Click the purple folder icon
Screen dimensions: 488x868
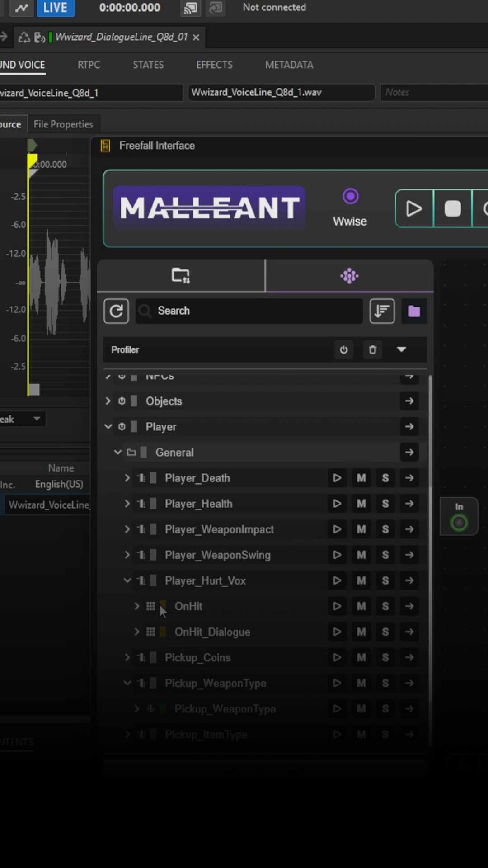(x=414, y=311)
